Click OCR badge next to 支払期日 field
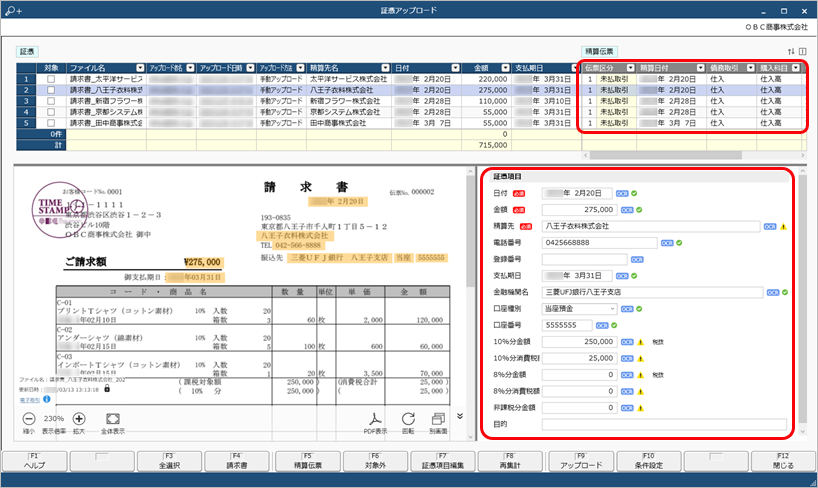818x488 pixels. point(622,276)
